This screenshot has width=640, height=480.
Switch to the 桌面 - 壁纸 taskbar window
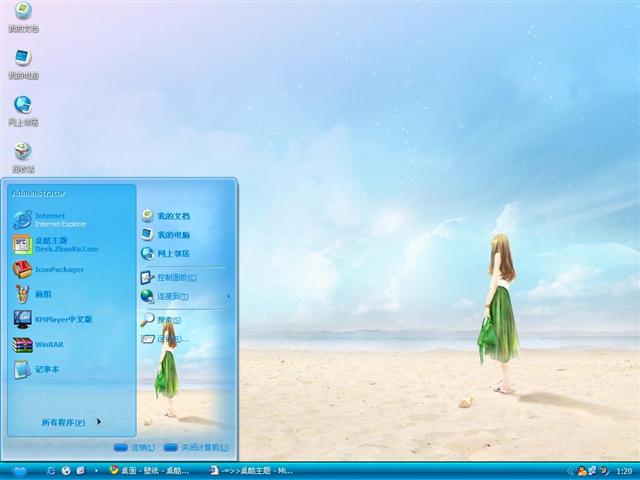150,471
